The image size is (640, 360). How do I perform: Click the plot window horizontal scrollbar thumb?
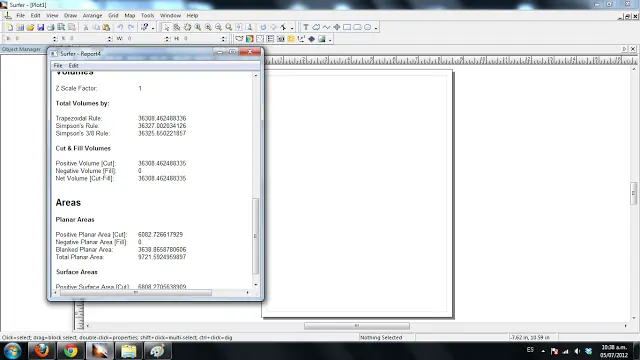tap(357, 326)
